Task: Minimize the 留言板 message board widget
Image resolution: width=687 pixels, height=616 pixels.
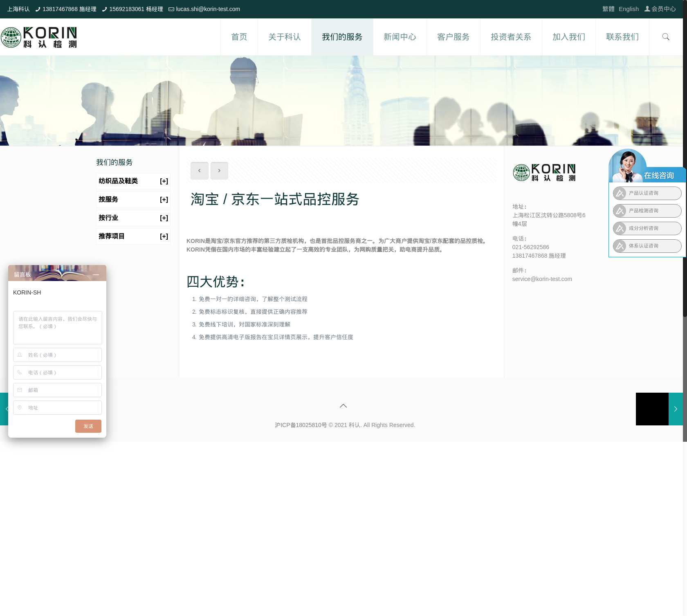Action: coord(96,274)
